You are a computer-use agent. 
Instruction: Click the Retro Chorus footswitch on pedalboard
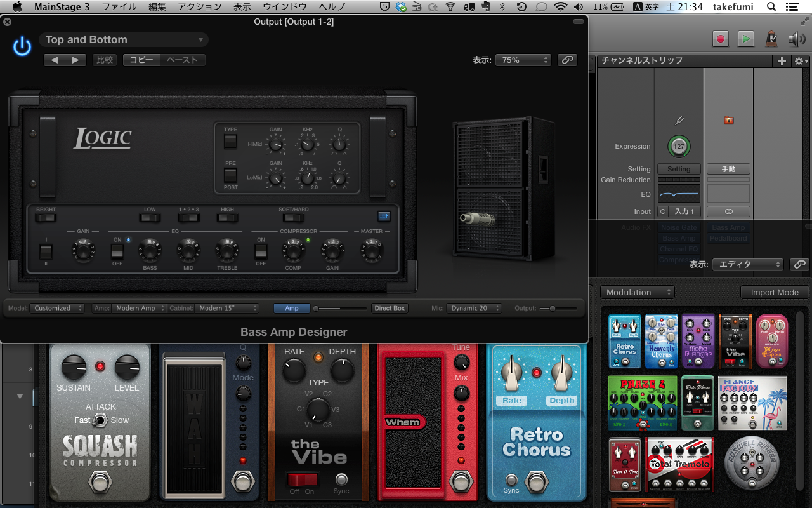click(537, 482)
